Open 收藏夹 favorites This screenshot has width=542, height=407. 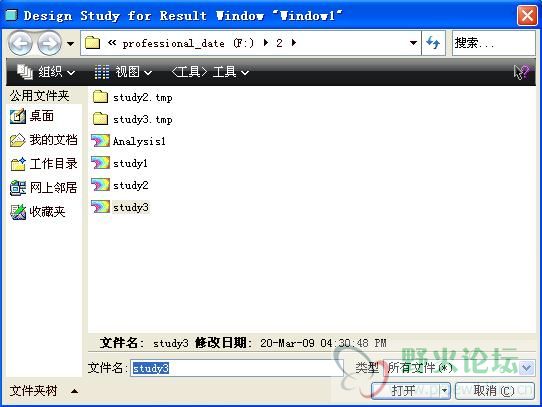pyautogui.click(x=38, y=212)
